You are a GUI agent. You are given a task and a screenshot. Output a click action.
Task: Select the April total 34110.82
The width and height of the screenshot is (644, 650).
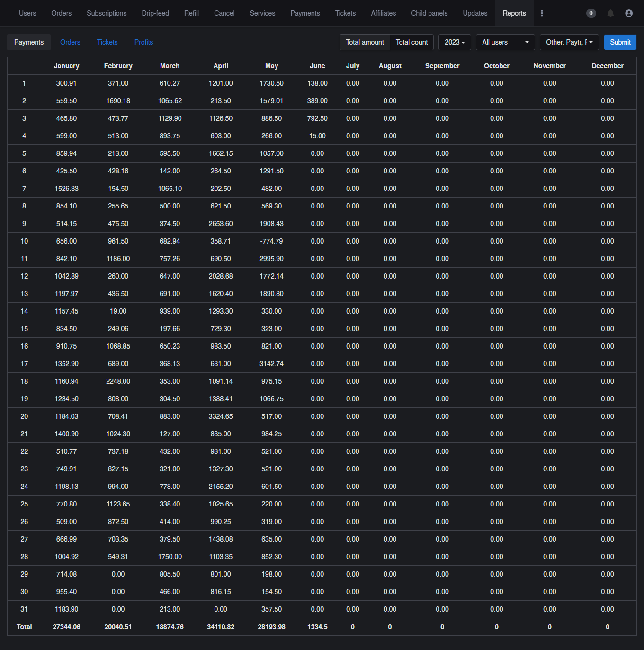click(221, 627)
